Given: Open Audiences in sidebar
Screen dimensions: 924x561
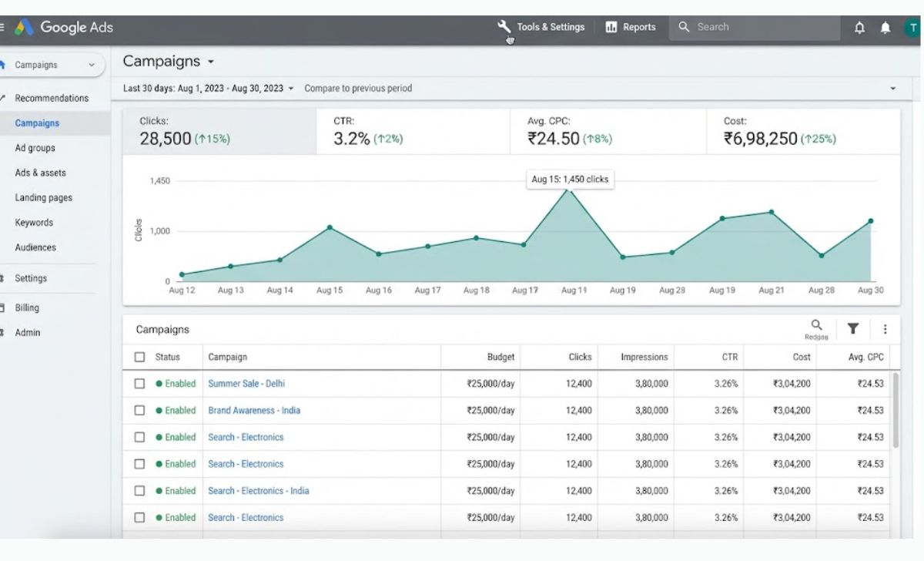Looking at the screenshot, I should (35, 247).
